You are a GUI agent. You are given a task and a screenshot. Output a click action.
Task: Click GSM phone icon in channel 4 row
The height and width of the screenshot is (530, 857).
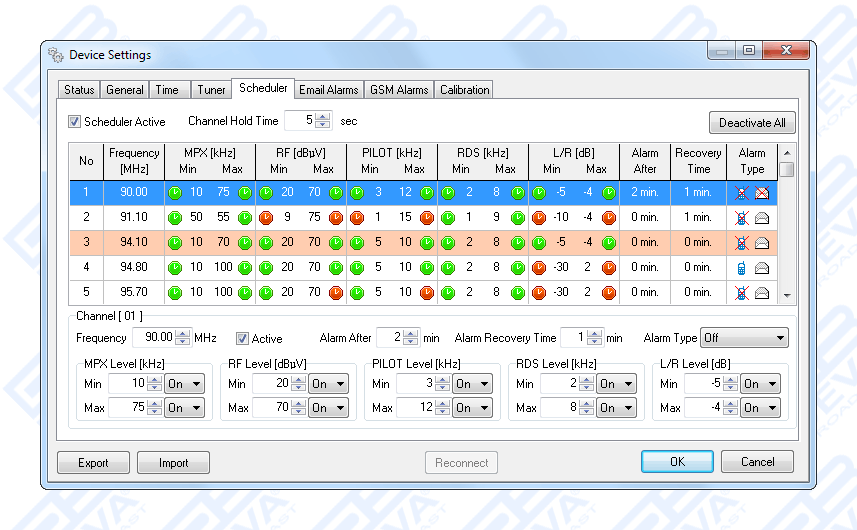tap(741, 267)
